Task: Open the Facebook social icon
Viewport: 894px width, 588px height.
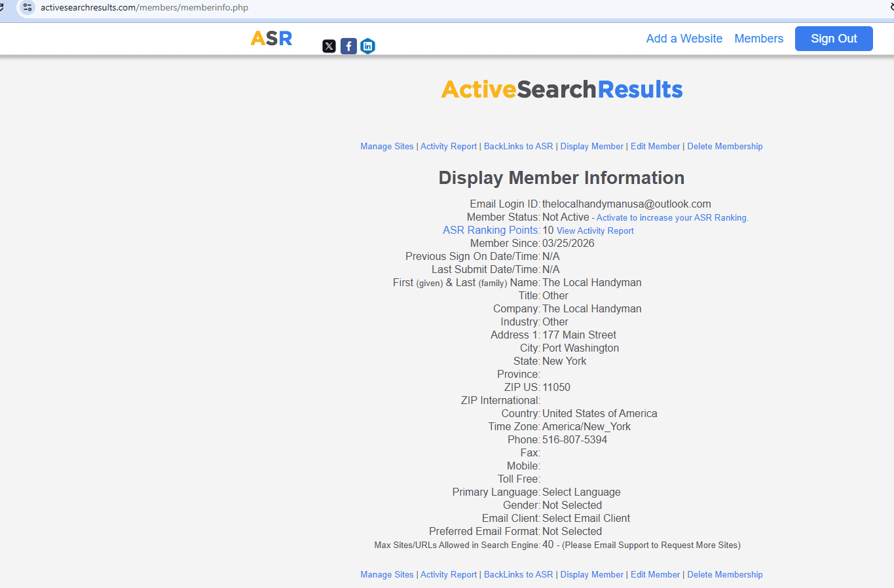Action: 348,46
